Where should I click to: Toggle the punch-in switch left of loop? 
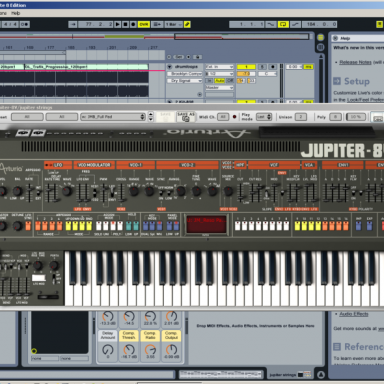pyautogui.click(x=271, y=24)
